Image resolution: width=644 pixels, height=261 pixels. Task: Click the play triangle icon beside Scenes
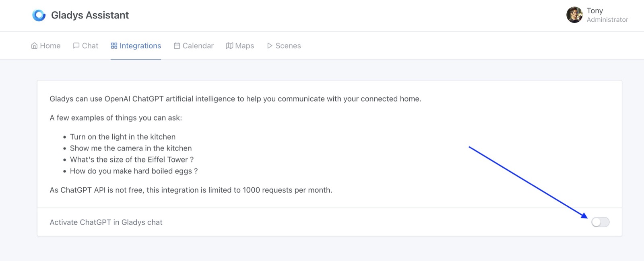tap(270, 46)
